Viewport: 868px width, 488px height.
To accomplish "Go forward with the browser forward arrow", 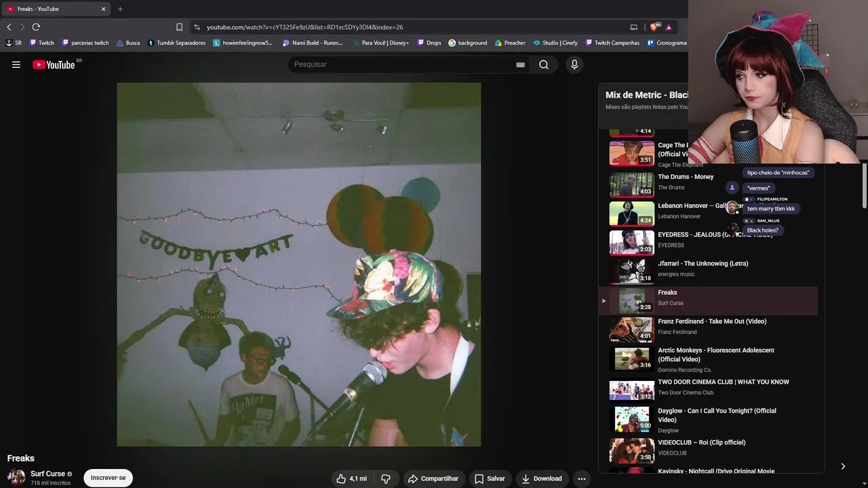I will pyautogui.click(x=22, y=27).
